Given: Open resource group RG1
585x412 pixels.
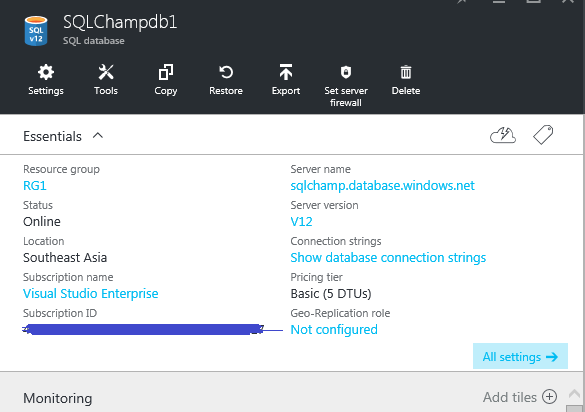Looking at the screenshot, I should pos(35,185).
